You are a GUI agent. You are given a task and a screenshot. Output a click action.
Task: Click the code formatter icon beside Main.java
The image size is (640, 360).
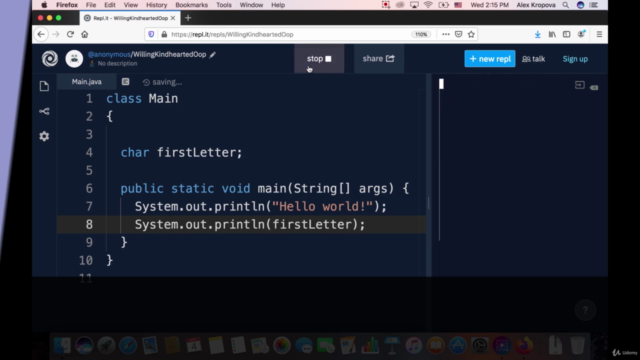[x=125, y=82]
